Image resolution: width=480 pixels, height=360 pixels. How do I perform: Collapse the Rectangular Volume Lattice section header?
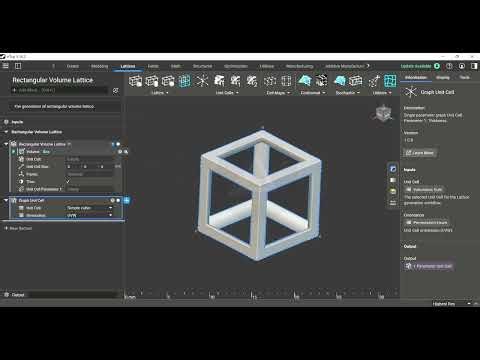coord(6,132)
